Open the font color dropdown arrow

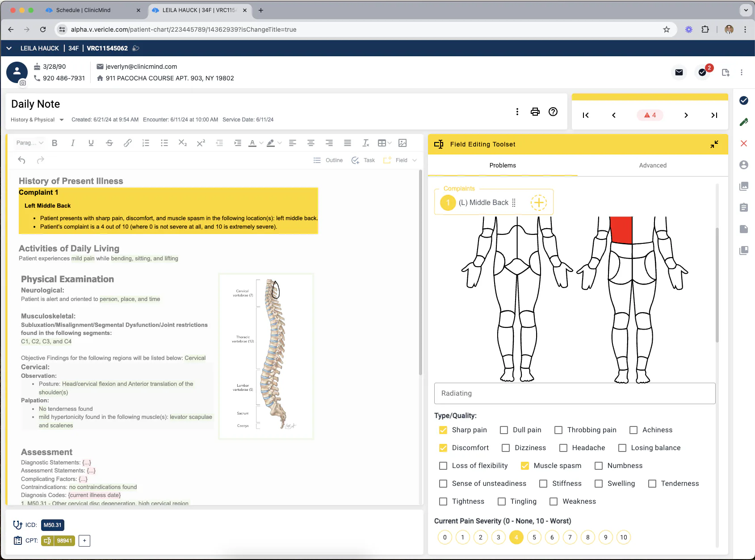tap(261, 143)
